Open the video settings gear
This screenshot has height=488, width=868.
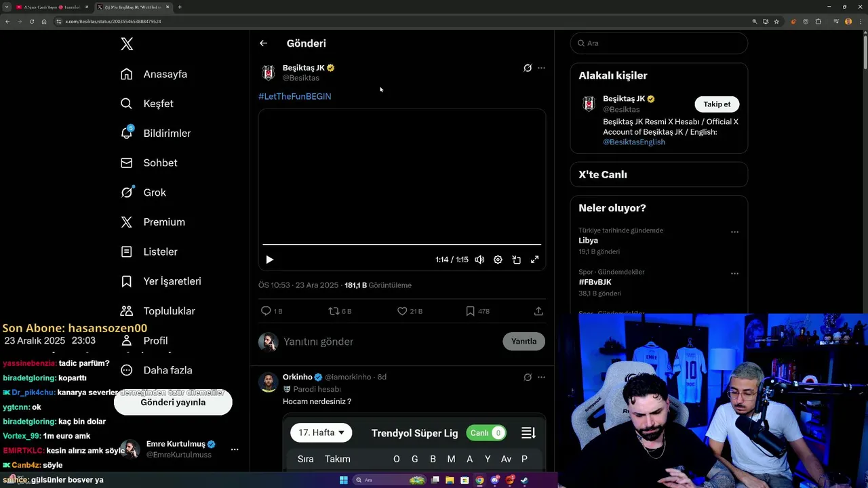click(498, 260)
